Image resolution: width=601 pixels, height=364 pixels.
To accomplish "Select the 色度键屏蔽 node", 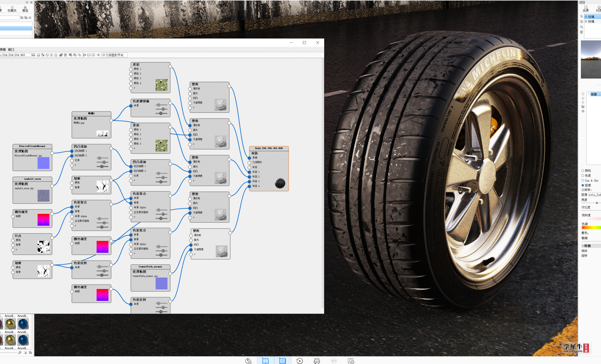I will coord(150,108).
